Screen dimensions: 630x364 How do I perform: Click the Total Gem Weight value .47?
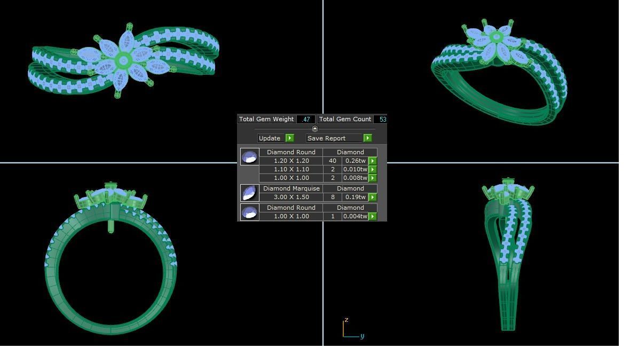(306, 120)
